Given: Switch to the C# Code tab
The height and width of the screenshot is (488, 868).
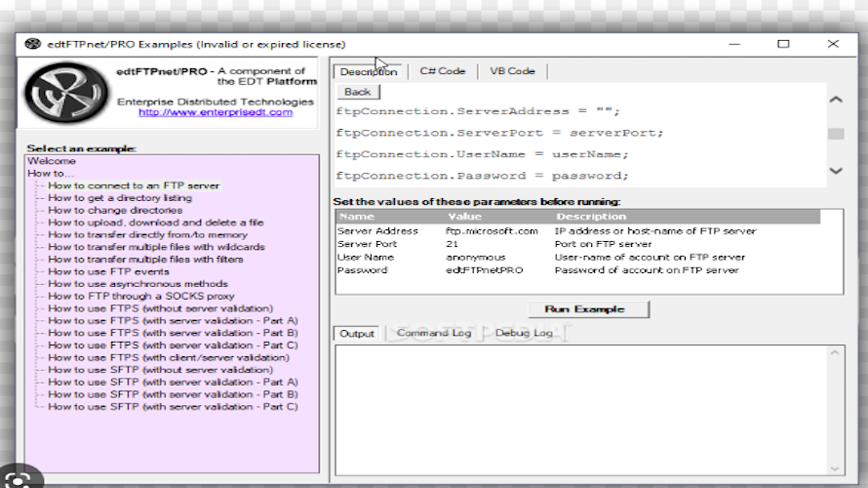Looking at the screenshot, I should click(x=442, y=71).
